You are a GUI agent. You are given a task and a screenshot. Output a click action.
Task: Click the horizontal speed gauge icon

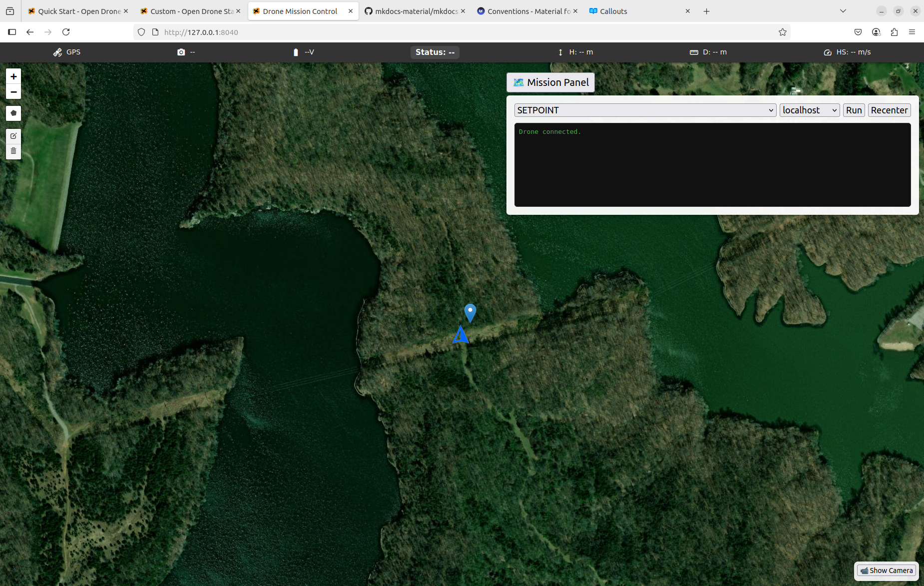828,52
